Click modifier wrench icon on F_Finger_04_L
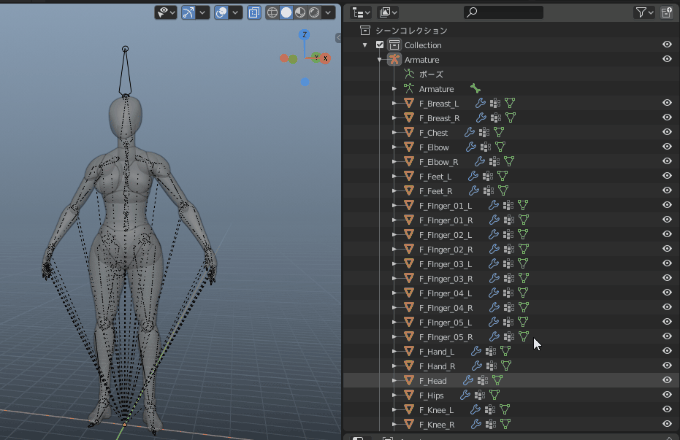Viewport: 680px width, 440px height. pos(494,293)
